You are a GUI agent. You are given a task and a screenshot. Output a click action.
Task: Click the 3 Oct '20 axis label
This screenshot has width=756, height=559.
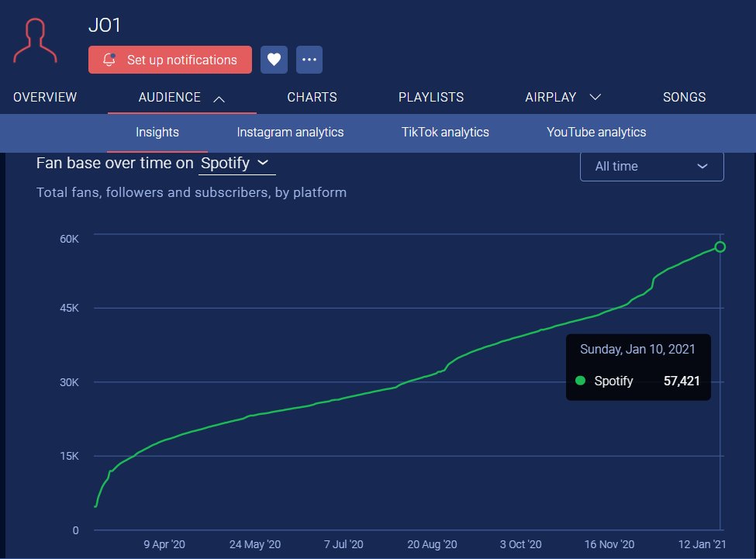tap(521, 544)
